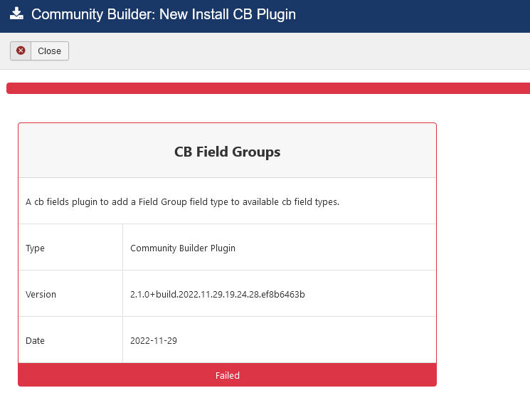Image resolution: width=530 pixels, height=420 pixels.
Task: Click the plugin description text
Action: point(182,202)
